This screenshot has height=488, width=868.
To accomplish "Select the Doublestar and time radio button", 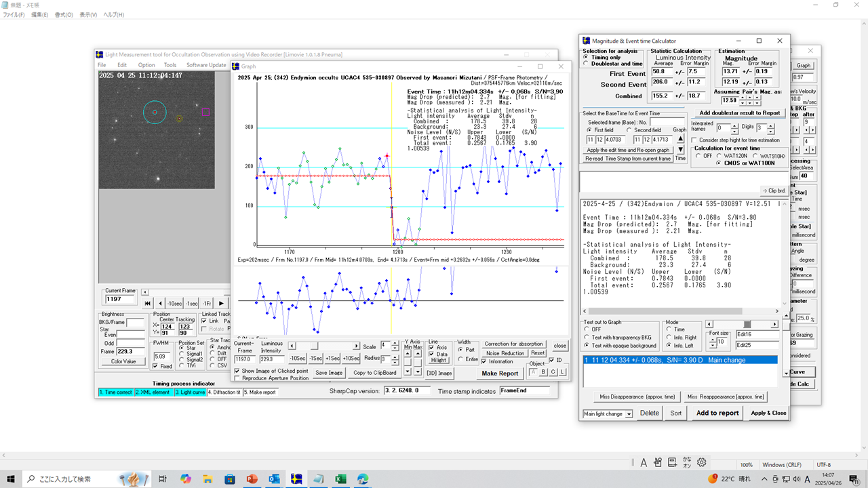I will tap(587, 64).
